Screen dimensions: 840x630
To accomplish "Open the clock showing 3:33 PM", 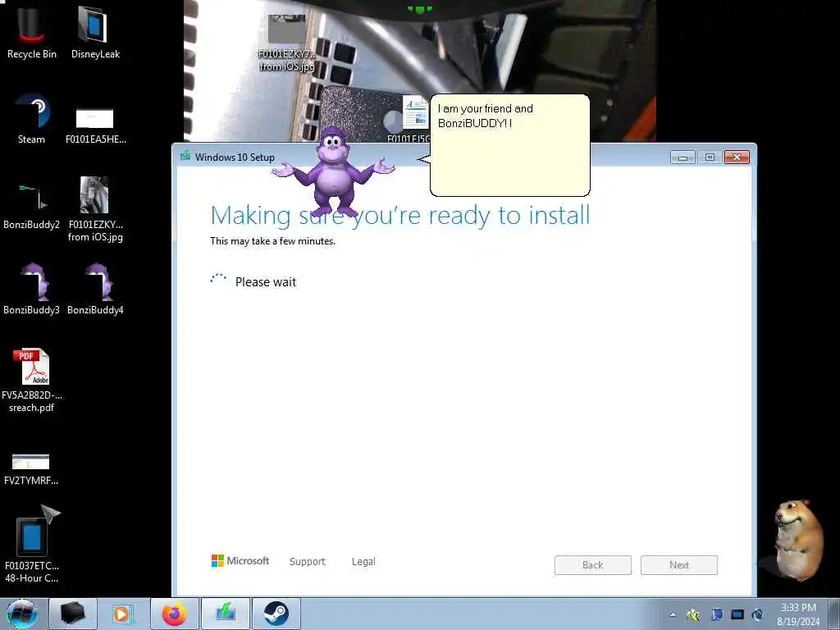I will coord(798,614).
